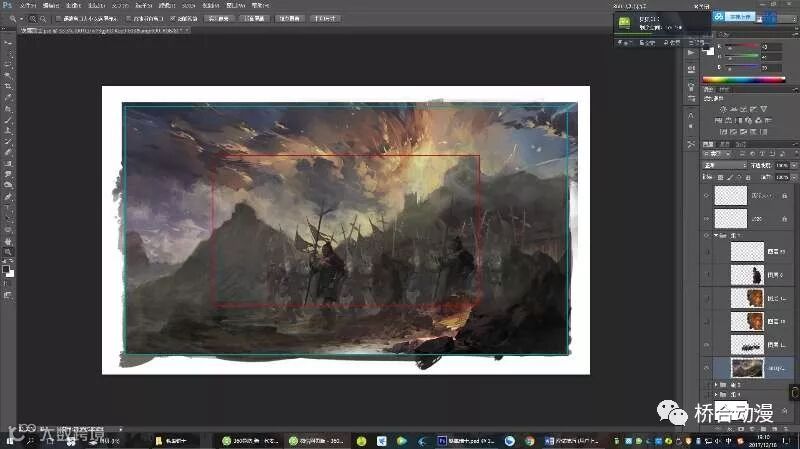Click the Actual Pixels button
The height and width of the screenshot is (449, 800).
pyautogui.click(x=218, y=19)
